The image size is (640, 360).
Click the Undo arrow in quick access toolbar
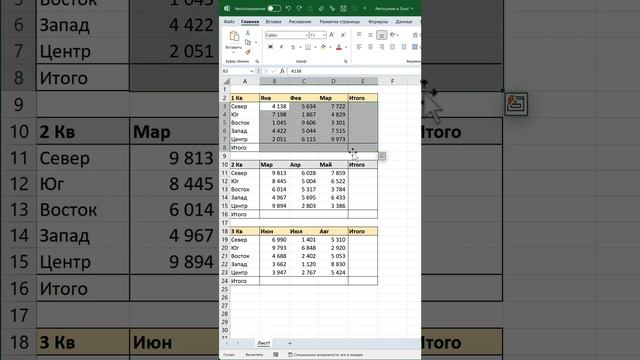pos(288,8)
